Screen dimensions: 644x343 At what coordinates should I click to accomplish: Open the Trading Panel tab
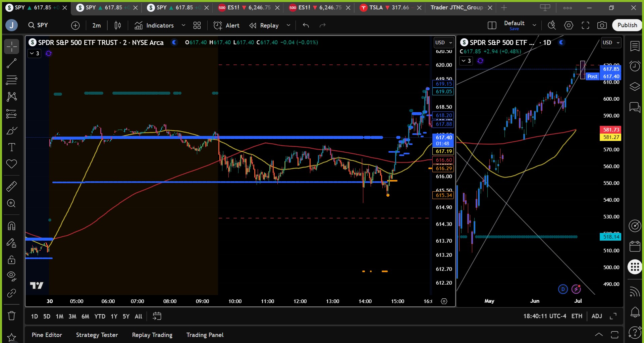click(205, 335)
